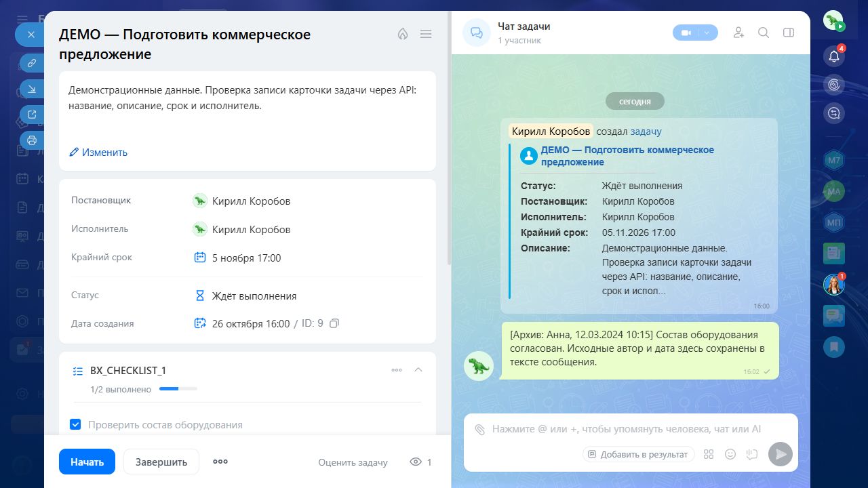Click the Завершить button

coord(161,462)
